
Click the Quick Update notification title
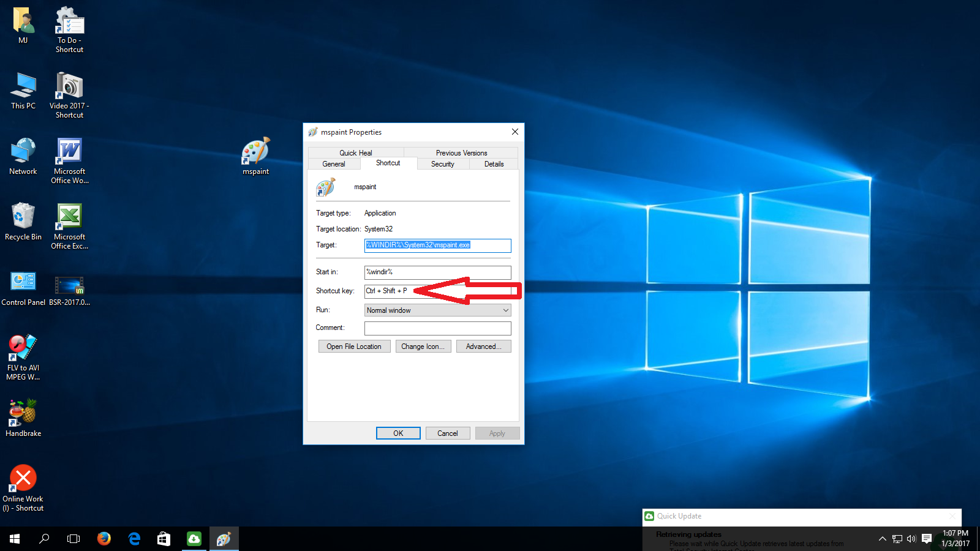[679, 516]
